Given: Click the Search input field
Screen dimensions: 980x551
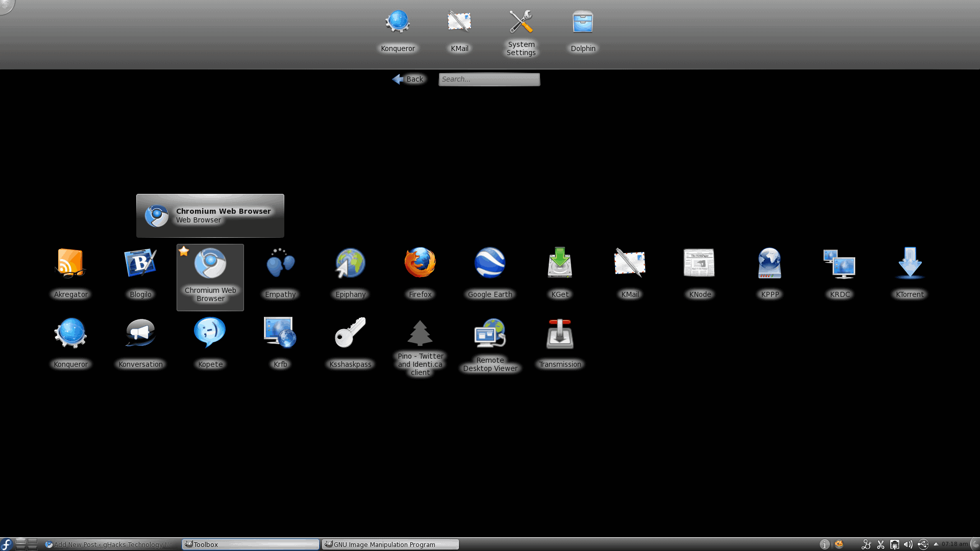Looking at the screenshot, I should 489,79.
